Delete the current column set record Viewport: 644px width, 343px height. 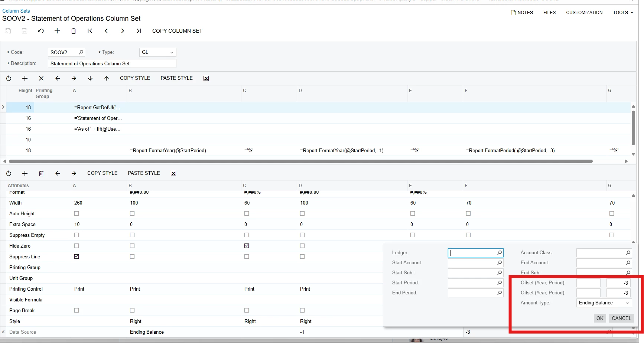(74, 31)
